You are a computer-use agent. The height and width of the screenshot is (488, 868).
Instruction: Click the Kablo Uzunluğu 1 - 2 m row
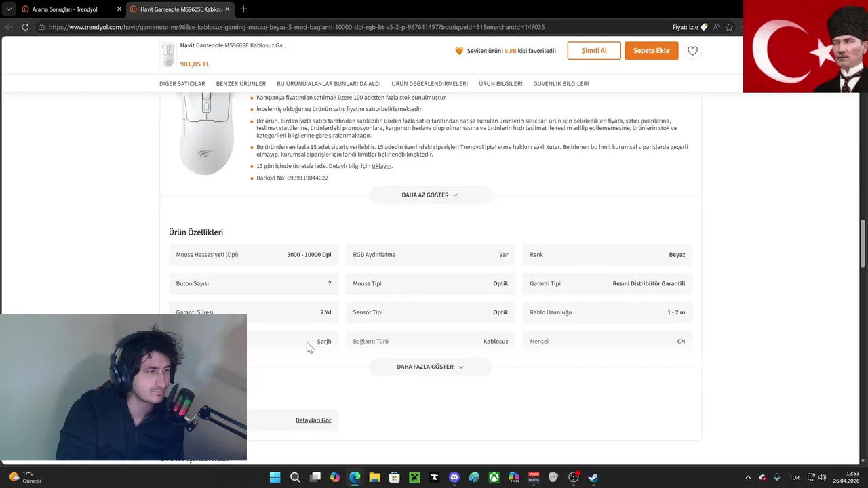(608, 312)
